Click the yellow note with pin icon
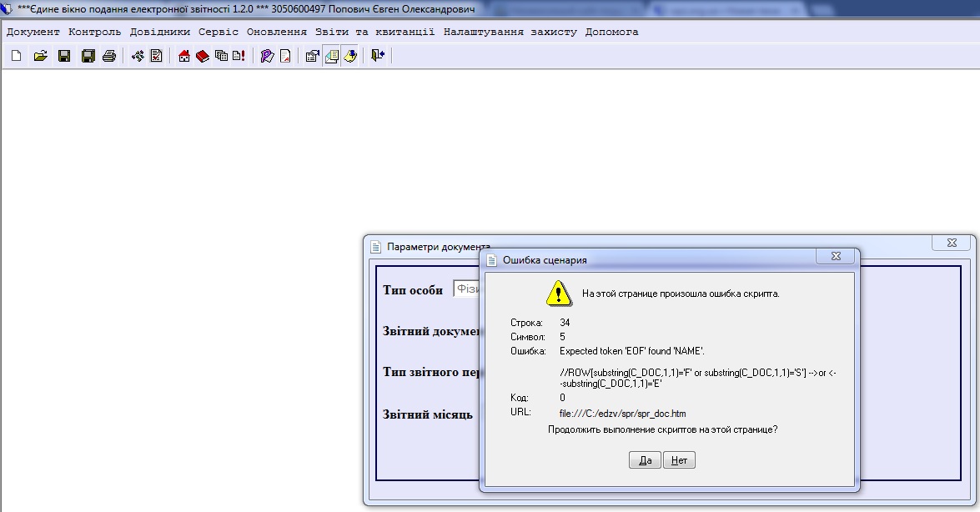The width and height of the screenshot is (980, 512). (350, 56)
